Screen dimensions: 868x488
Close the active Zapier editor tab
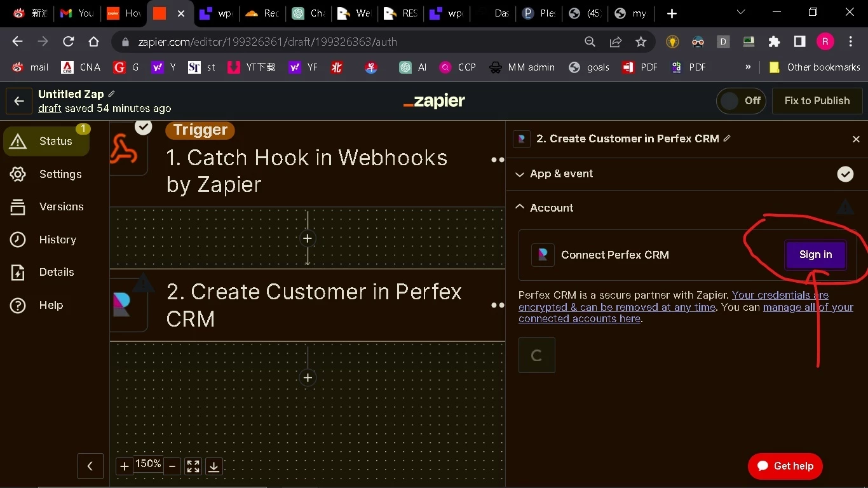[x=181, y=13]
